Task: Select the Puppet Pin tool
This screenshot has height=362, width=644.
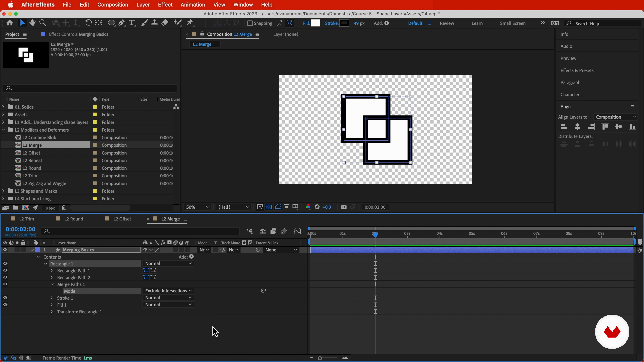Action: 190,23
